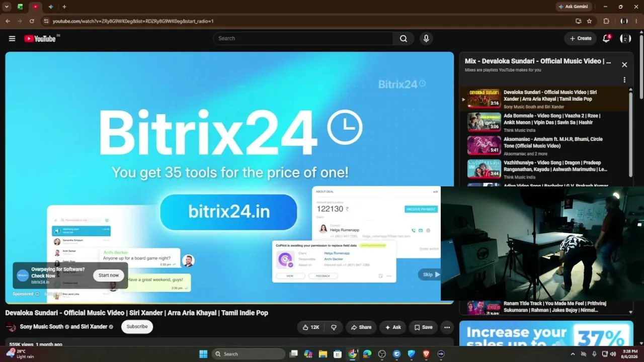Click the magnifier search button on YouTube
644x362 pixels.
click(x=404, y=39)
